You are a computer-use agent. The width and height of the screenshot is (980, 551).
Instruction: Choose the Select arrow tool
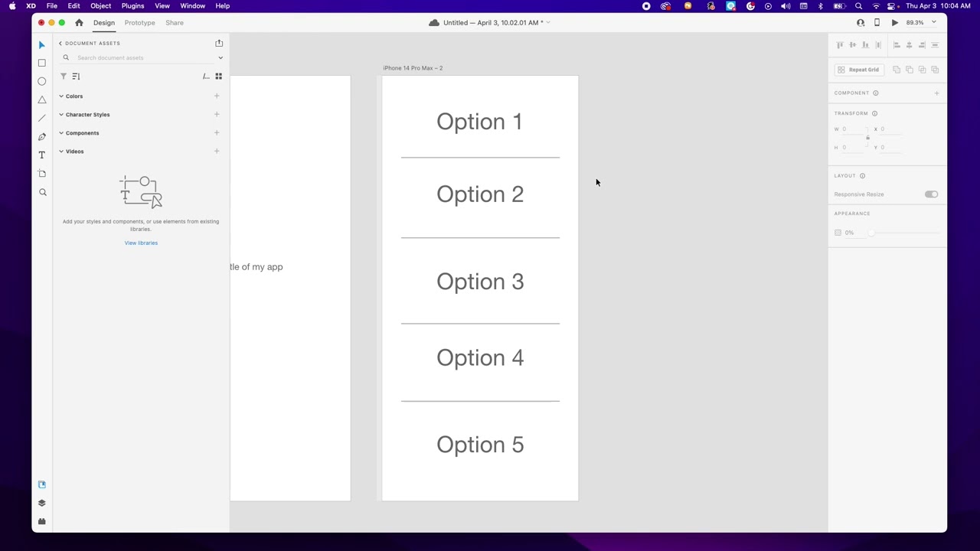click(42, 45)
